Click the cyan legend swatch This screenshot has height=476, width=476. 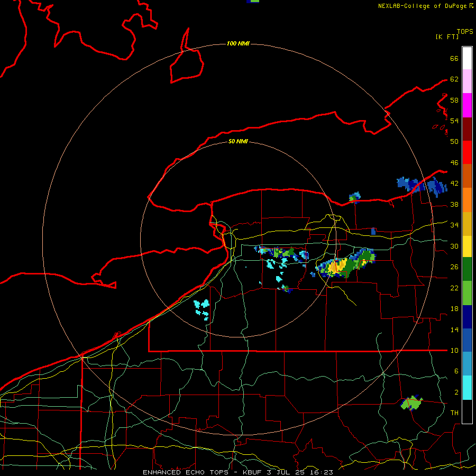coord(467,388)
